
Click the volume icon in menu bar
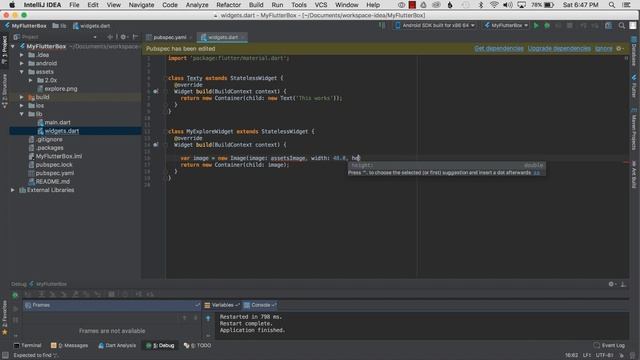tap(507, 5)
